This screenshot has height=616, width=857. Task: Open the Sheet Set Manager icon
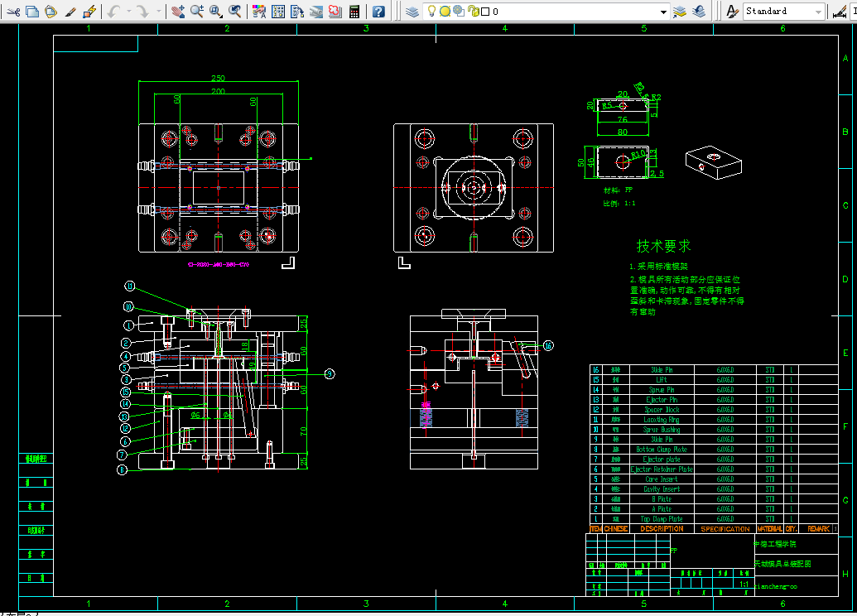click(x=316, y=11)
